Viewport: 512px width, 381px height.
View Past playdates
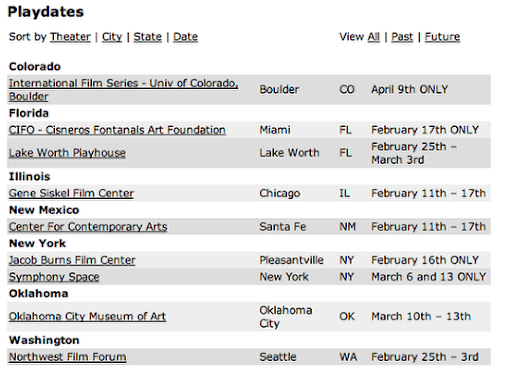402,37
